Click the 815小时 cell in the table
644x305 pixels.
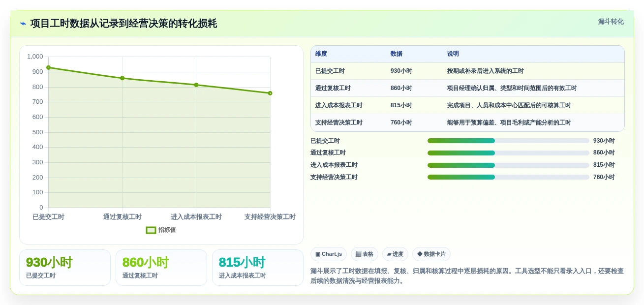[401, 105]
